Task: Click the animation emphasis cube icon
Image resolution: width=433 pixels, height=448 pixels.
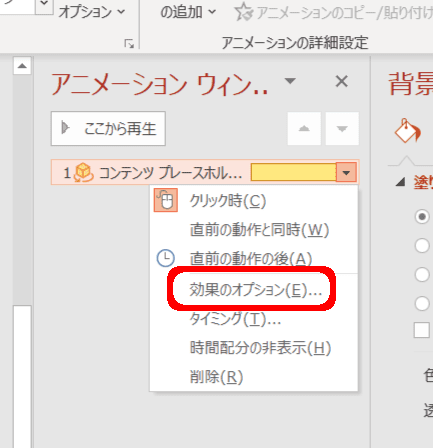Action: click(83, 173)
